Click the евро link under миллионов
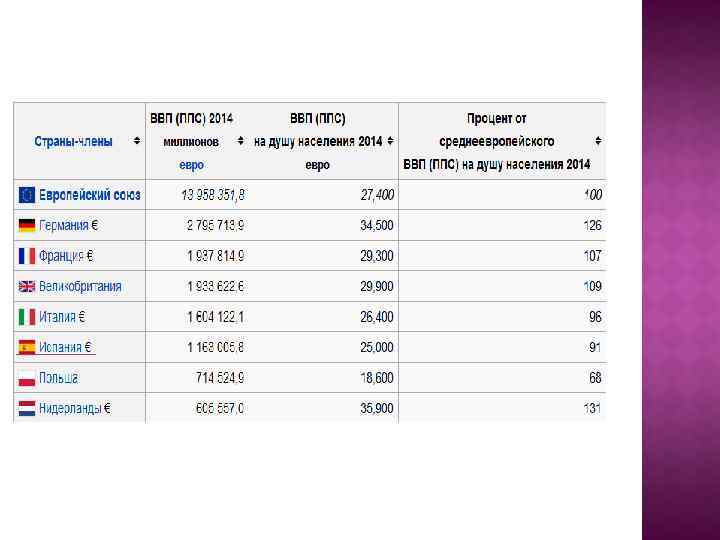720x540 pixels. pyautogui.click(x=191, y=165)
